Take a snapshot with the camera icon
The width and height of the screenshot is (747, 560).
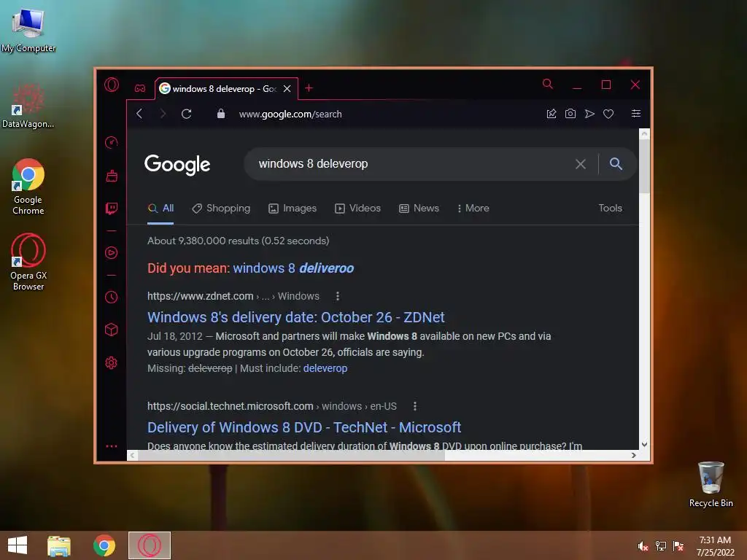(x=570, y=113)
